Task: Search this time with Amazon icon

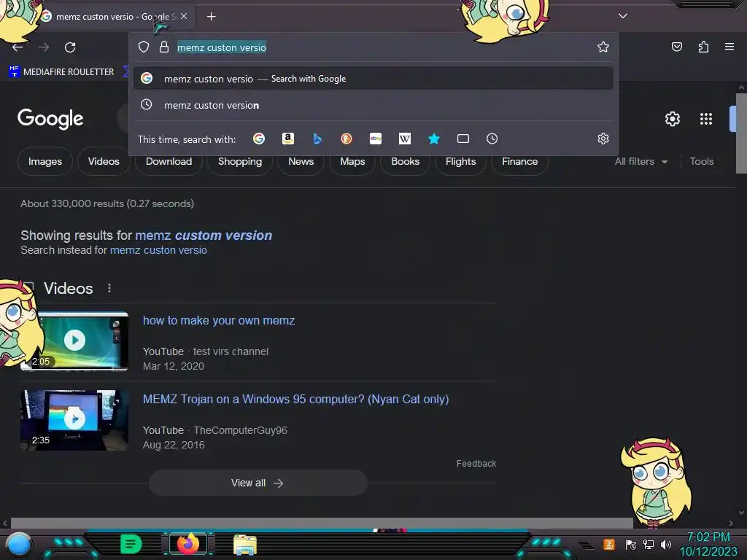Action: coord(287,139)
